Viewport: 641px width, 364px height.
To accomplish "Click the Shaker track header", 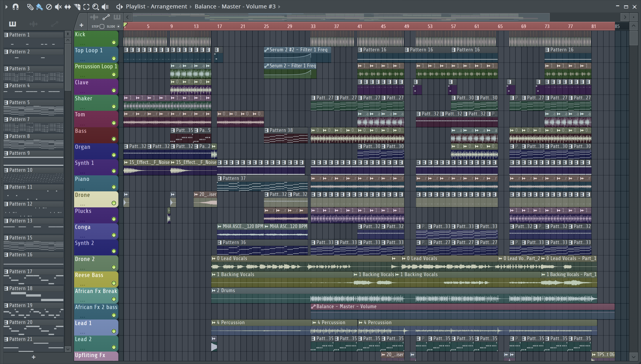I will 96,103.
